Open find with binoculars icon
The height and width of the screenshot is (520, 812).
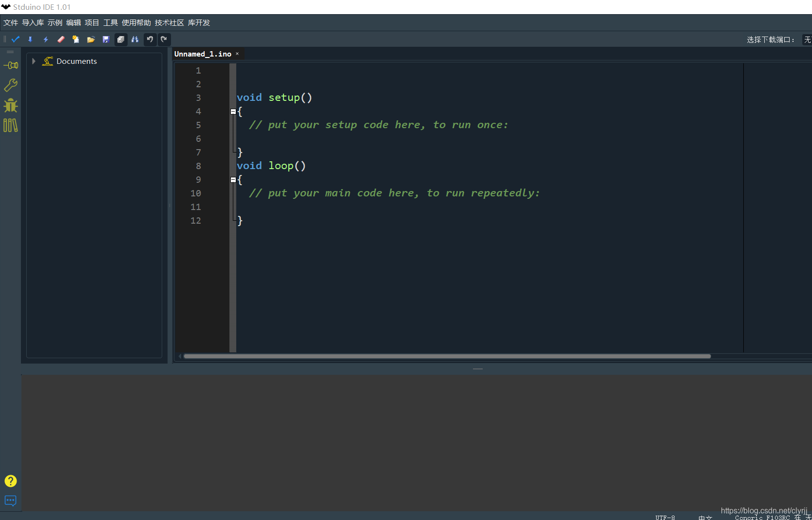pyautogui.click(x=135, y=39)
